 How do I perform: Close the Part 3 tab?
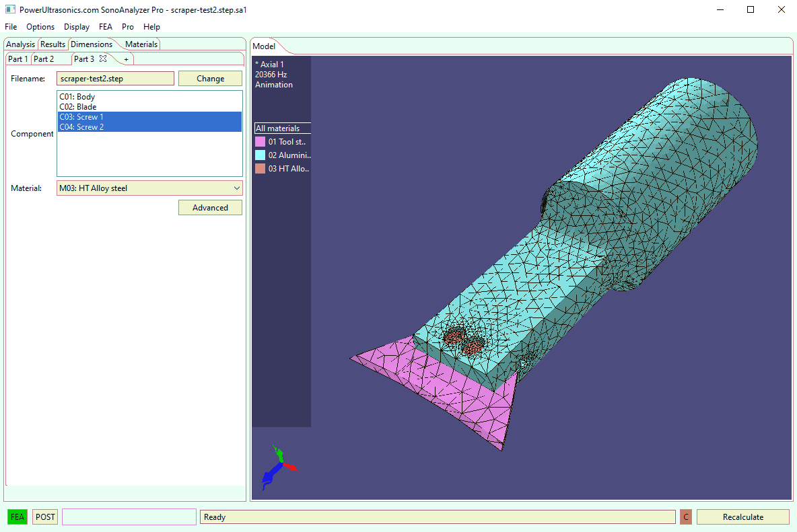pos(103,59)
